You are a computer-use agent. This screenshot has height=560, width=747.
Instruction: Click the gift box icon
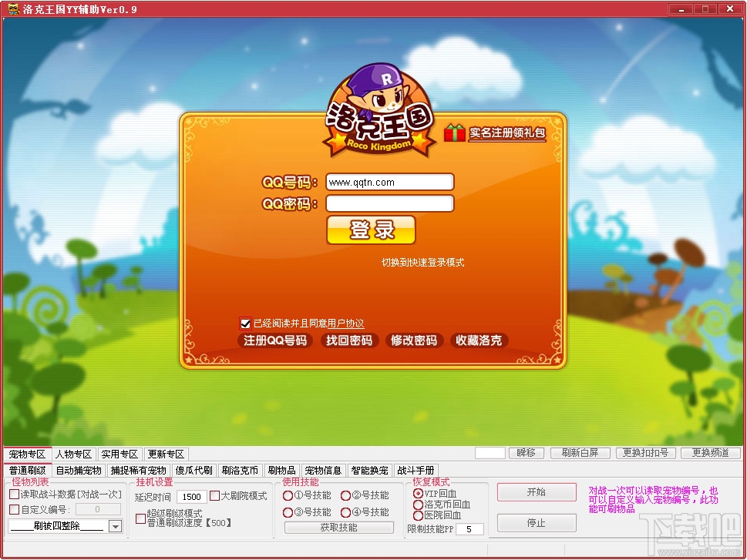click(454, 132)
